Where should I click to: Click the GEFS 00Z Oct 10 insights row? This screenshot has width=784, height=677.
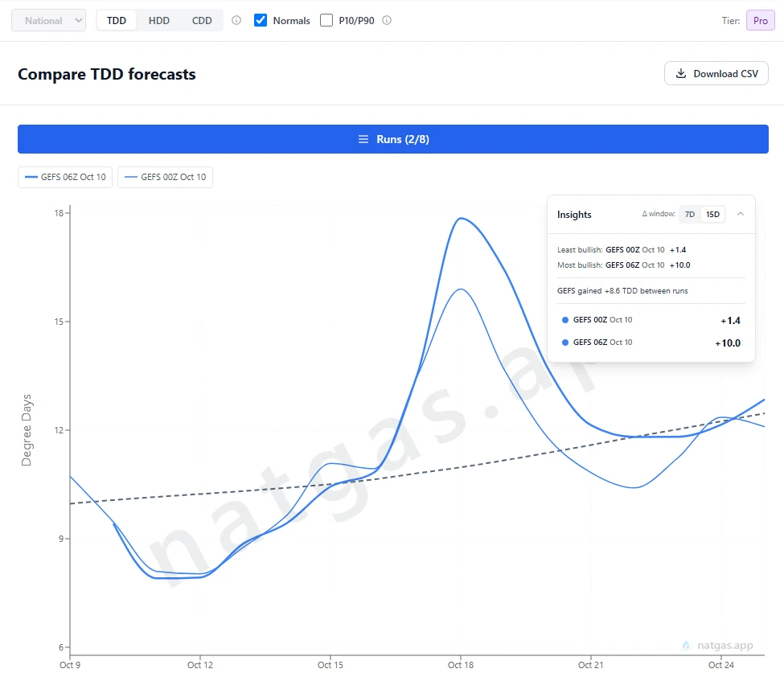[651, 320]
